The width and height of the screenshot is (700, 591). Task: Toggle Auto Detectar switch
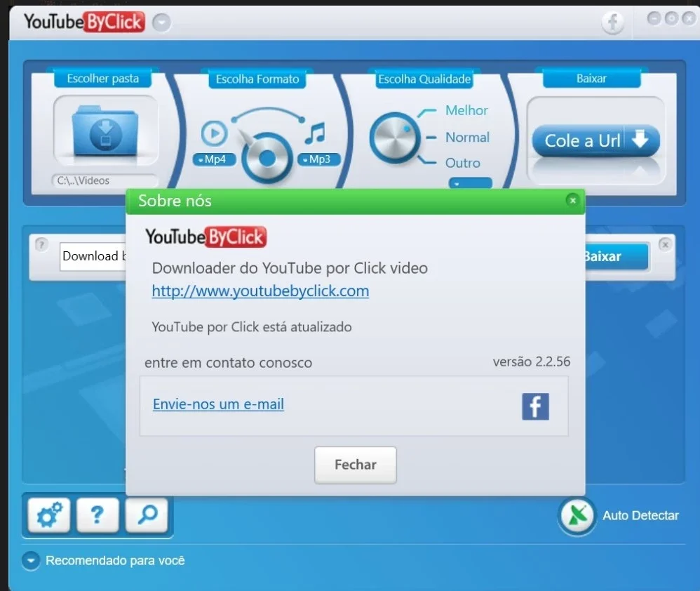[577, 516]
